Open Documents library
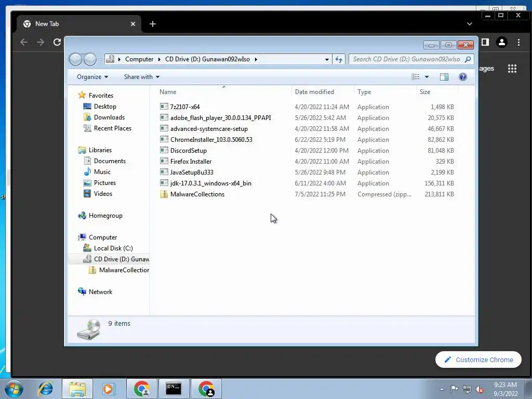Screen dimensions: 532x399 pos(110,161)
